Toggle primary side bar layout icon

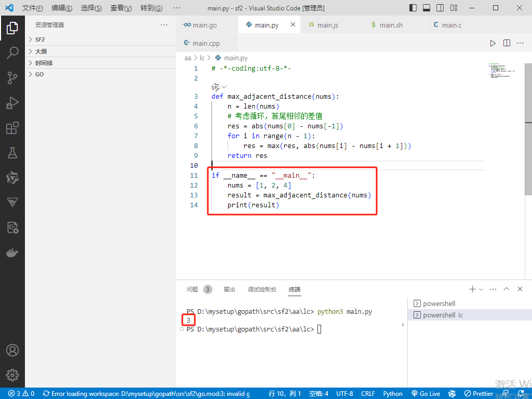(x=413, y=8)
